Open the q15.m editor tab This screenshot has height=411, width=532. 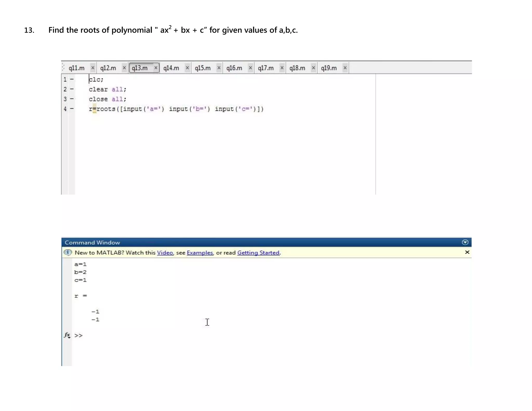pos(203,68)
